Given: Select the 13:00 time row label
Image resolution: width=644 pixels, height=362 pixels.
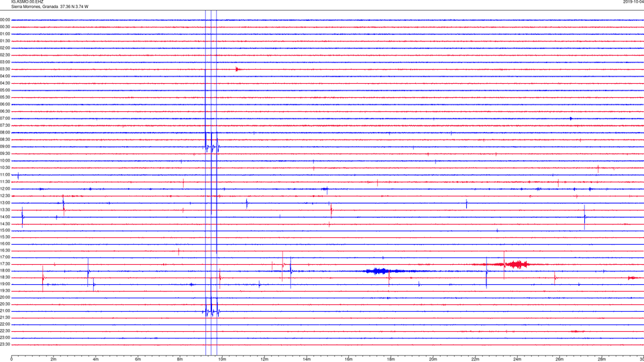Looking at the screenshot, I should pyautogui.click(x=5, y=202).
